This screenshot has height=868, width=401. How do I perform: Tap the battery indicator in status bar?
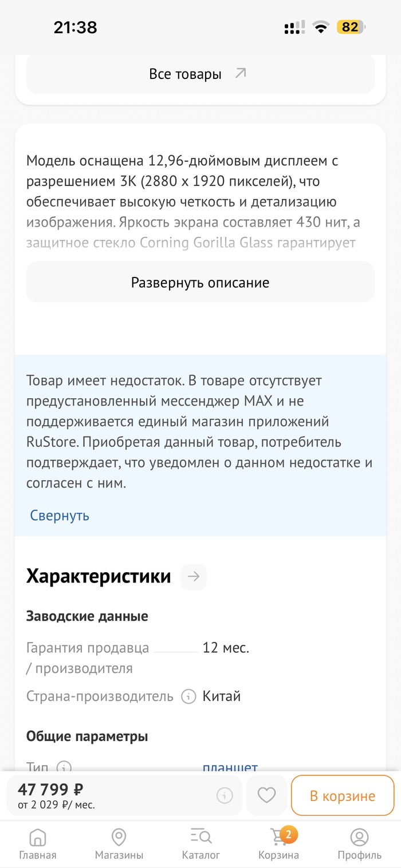(351, 27)
